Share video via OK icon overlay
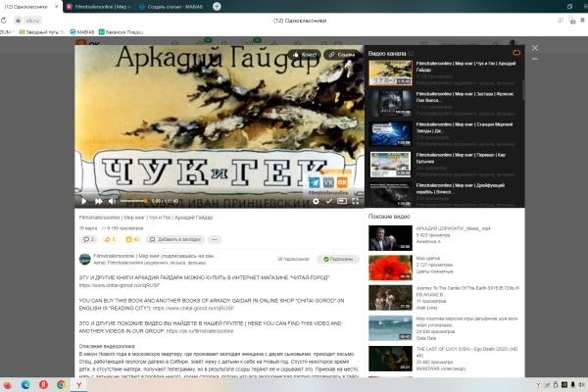This screenshot has height=392, width=588. point(342,182)
